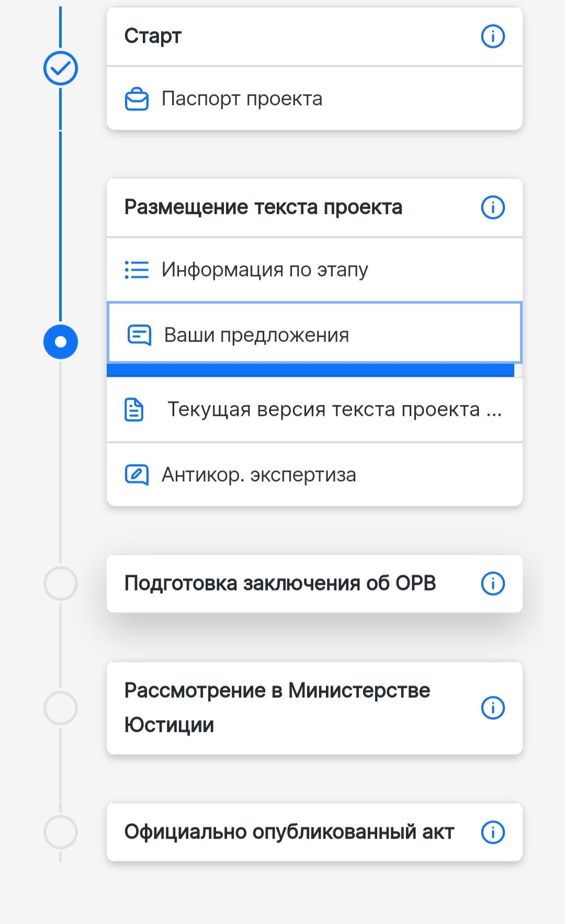The height and width of the screenshot is (924, 565).
Task: Select the completed checkmark step marker
Action: click(x=61, y=68)
